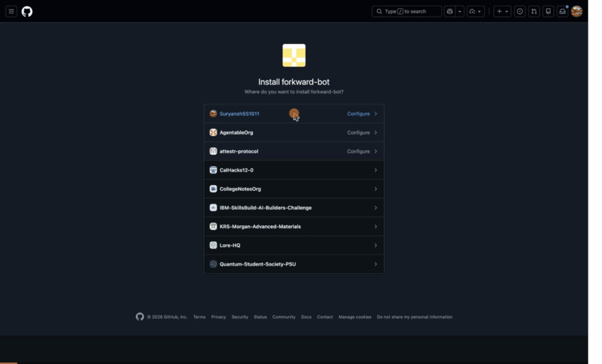This screenshot has width=602, height=364.
Task: Click chevron on attestr-protocol row
Action: click(x=376, y=151)
